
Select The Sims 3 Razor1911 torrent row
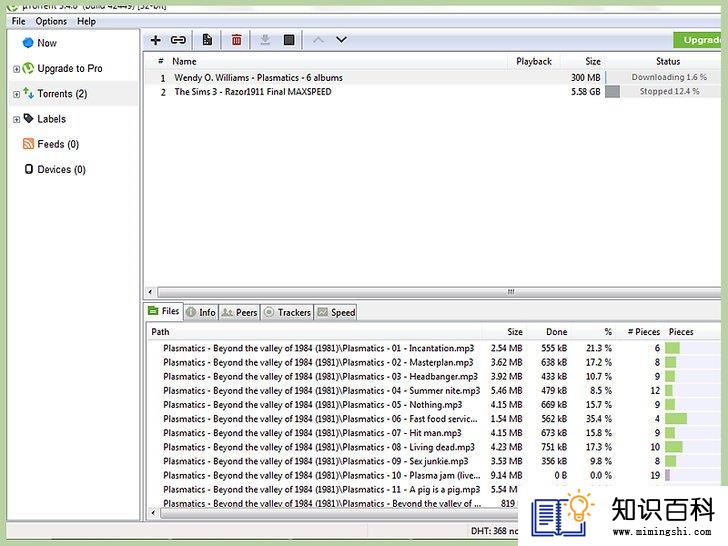coord(433,92)
